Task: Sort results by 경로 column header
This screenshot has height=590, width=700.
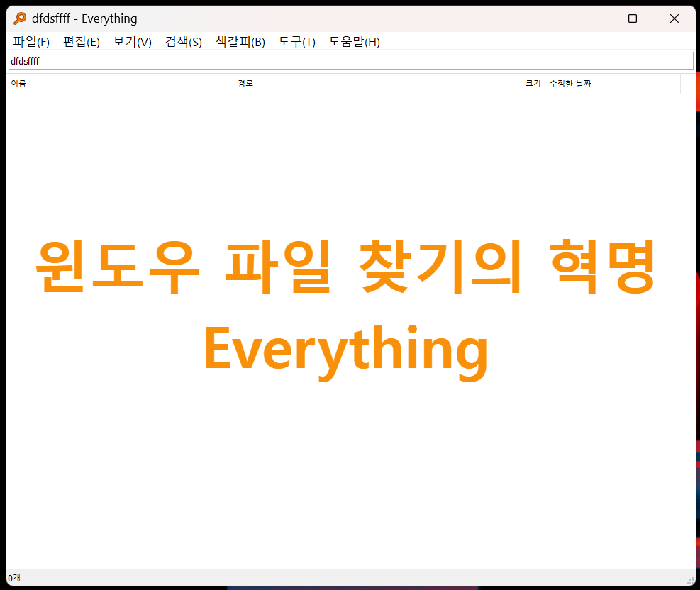Action: coord(346,84)
